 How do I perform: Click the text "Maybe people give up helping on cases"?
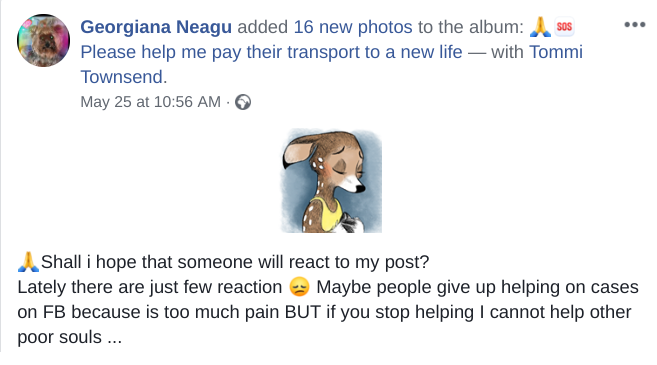pyautogui.click(x=477, y=287)
